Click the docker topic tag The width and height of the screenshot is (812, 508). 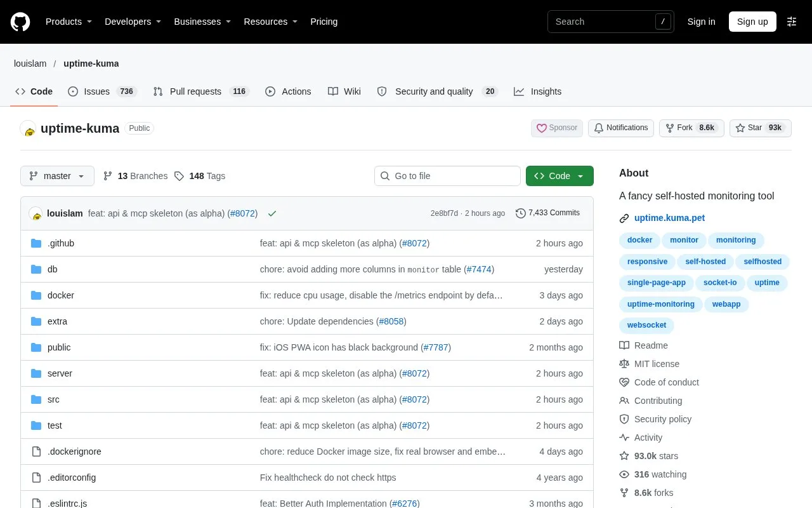639,241
